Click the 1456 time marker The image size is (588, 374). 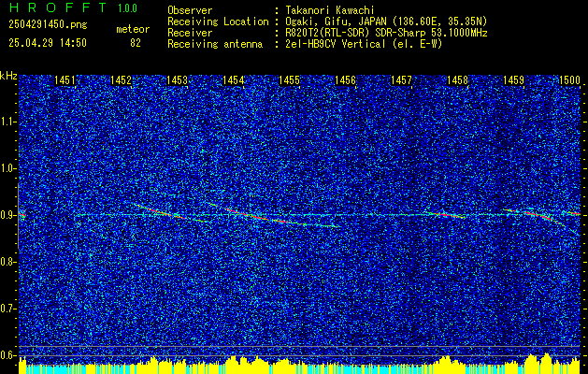click(x=345, y=80)
